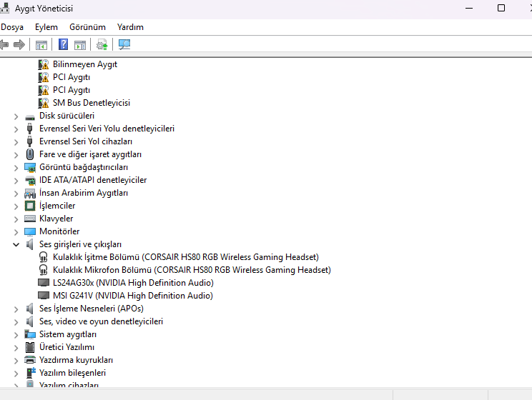532x400 pixels.
Task: Expand the Klavyeler node
Action: pyautogui.click(x=16, y=219)
